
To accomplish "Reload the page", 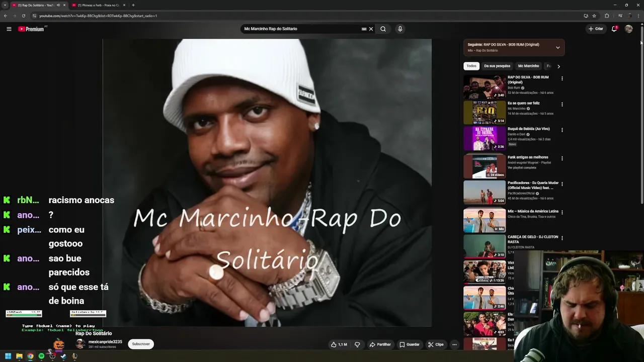I will (23, 16).
